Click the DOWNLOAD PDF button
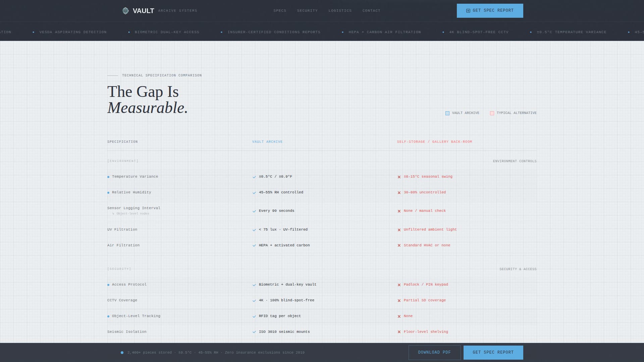 pos(434,353)
